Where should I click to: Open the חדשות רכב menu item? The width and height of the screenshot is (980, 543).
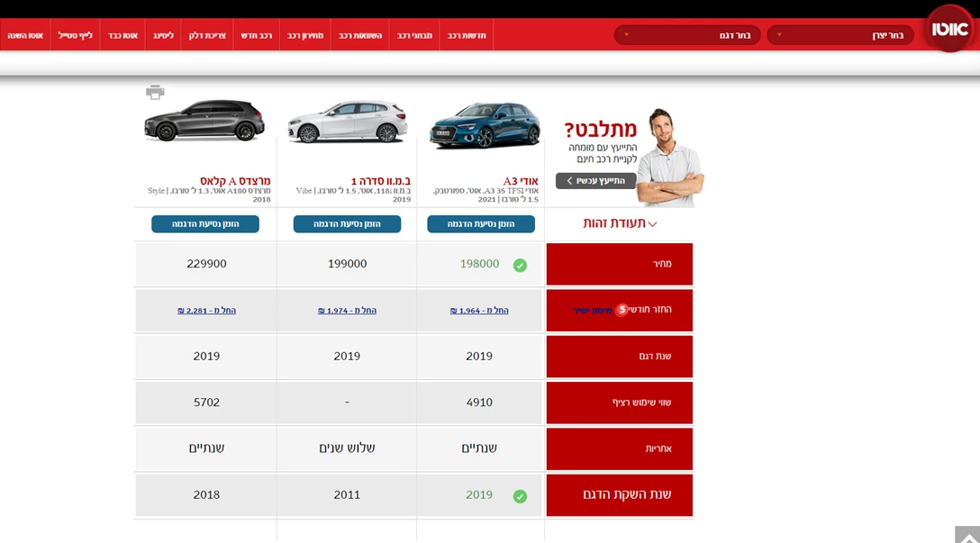(467, 35)
